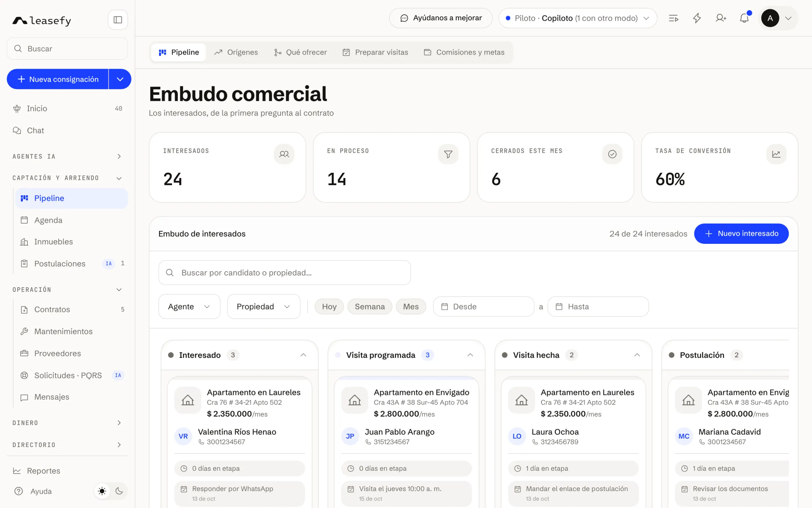The image size is (812, 508).
Task: Open Postulaciones in the sidebar
Action: click(x=71, y=263)
